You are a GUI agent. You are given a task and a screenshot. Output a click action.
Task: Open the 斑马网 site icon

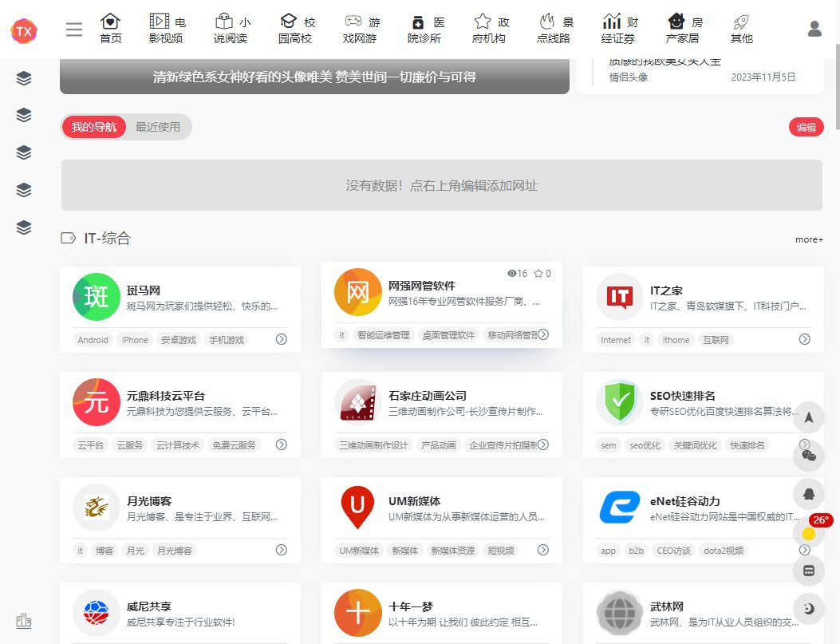coord(97,297)
